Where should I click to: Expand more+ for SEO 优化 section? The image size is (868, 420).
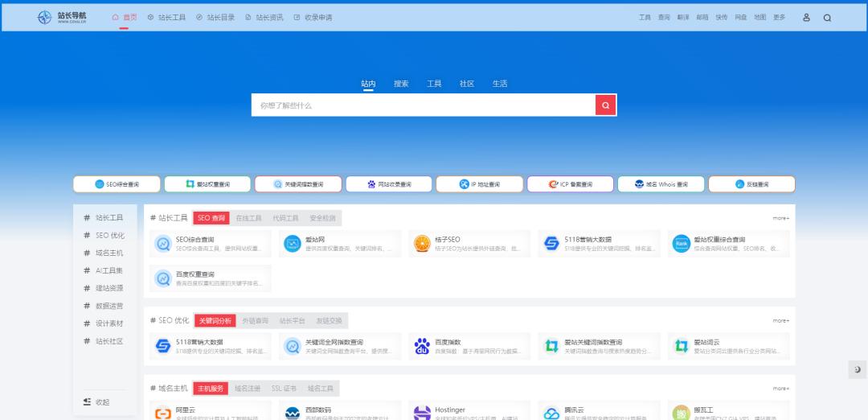(x=781, y=320)
